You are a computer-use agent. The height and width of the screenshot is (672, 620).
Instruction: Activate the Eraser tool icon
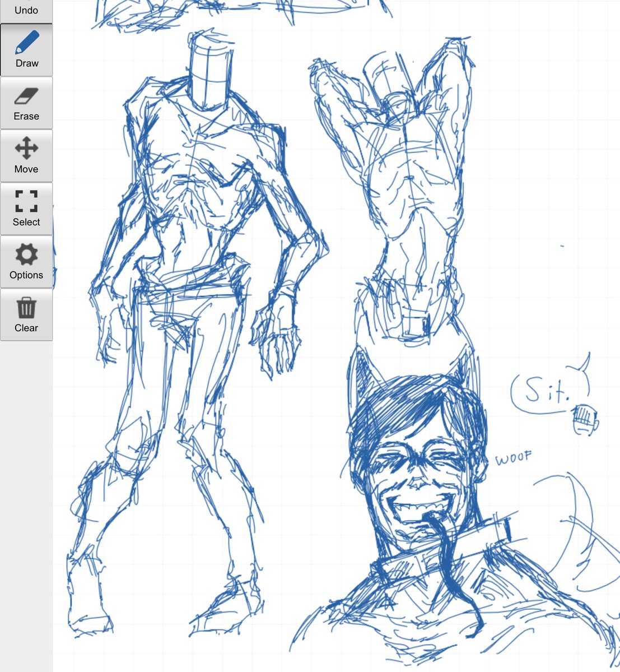coord(26,96)
